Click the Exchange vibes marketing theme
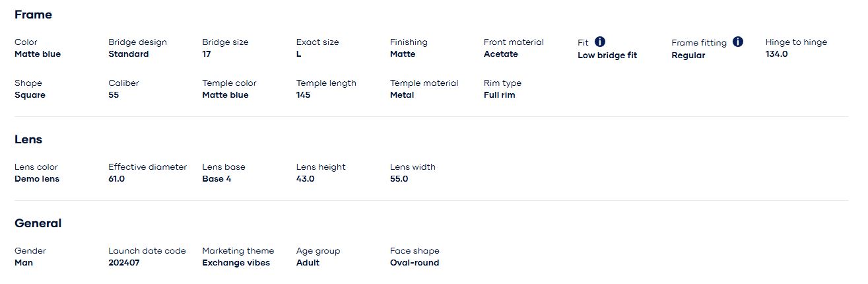 pyautogui.click(x=236, y=263)
